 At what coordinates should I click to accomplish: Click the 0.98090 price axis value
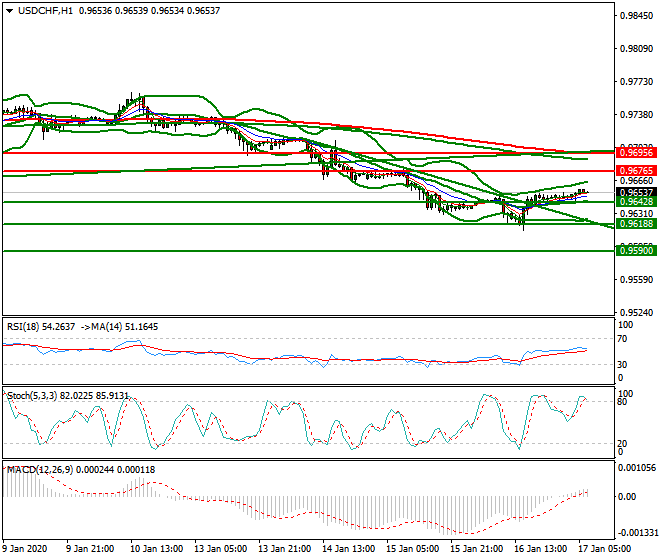pyautogui.click(x=636, y=49)
